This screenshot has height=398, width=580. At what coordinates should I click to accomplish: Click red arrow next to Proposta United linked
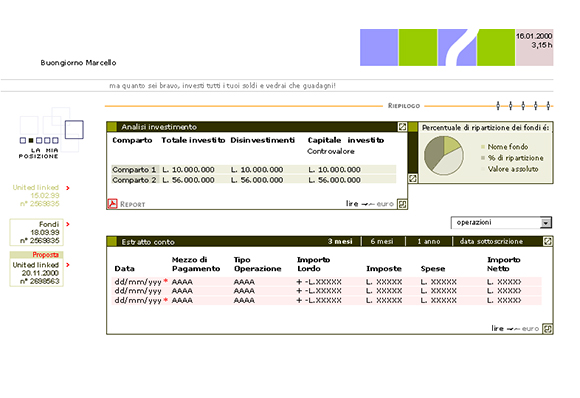68,265
